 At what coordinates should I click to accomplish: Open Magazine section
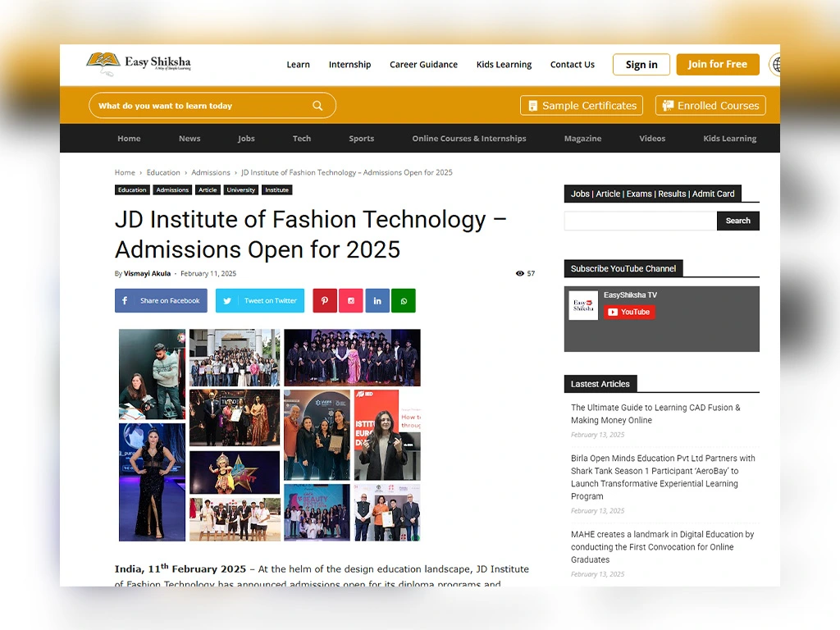point(583,138)
